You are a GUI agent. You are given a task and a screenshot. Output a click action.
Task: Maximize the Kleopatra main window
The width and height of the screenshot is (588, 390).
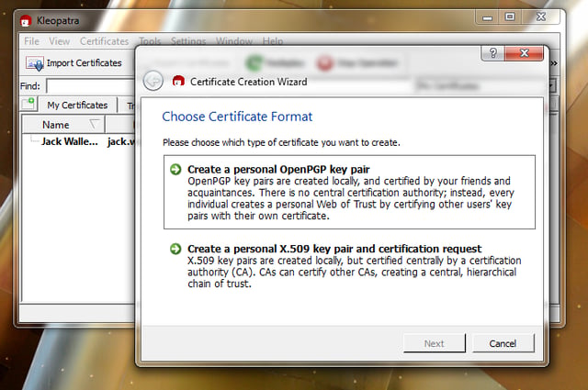(x=510, y=17)
